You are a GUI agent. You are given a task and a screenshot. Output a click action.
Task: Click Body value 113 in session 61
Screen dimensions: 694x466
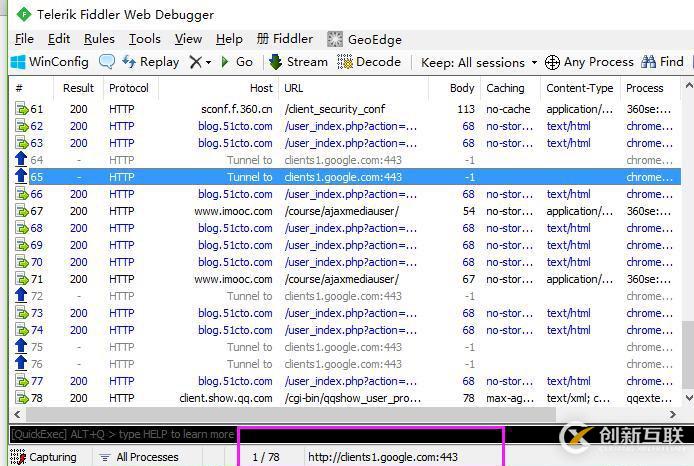466,109
